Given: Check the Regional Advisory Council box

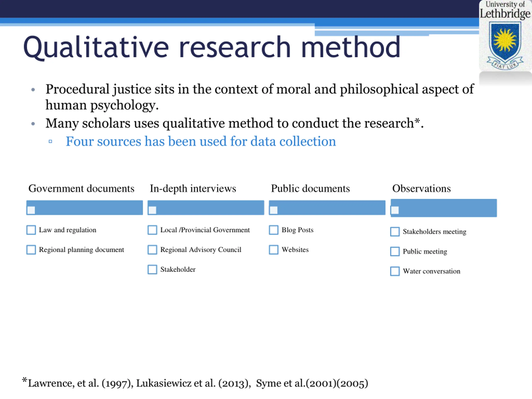Looking at the screenshot, I should (x=152, y=250).
